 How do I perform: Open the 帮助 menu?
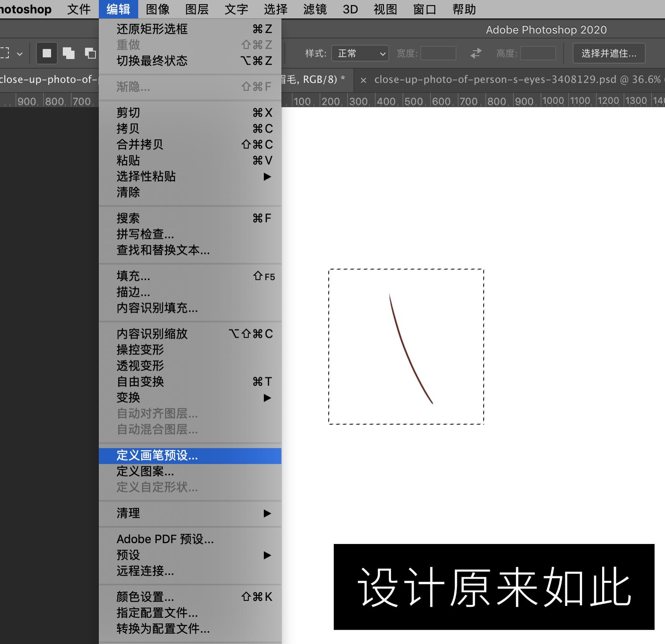tap(464, 9)
